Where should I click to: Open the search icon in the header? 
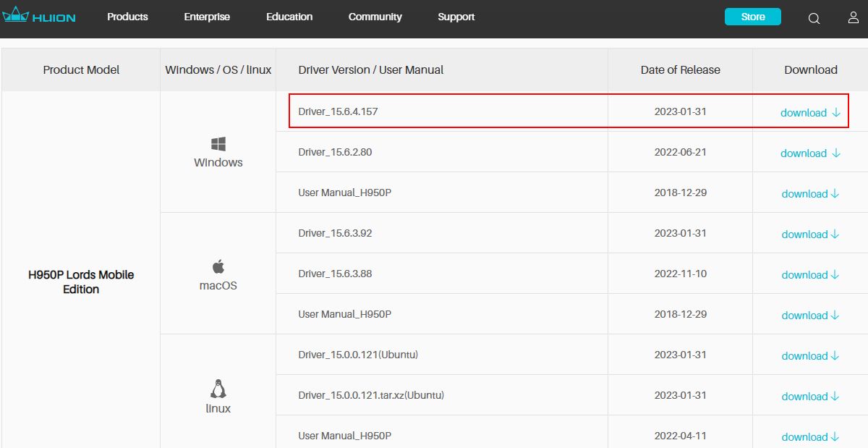[x=814, y=18]
